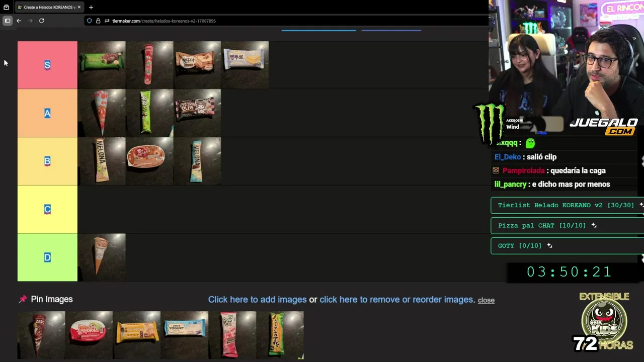Screen dimensions: 644x362
Task: Click the browser back arrow
Action: pyautogui.click(x=19, y=21)
